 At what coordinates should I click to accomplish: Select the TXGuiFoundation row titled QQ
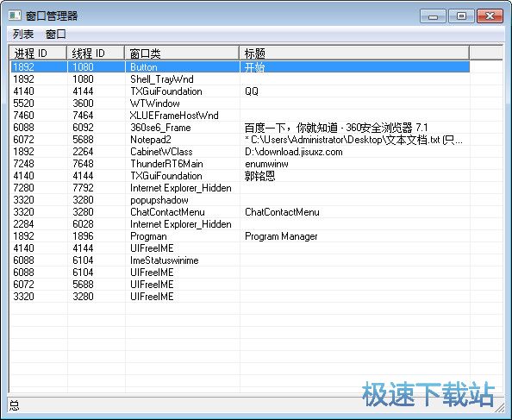click(240, 91)
